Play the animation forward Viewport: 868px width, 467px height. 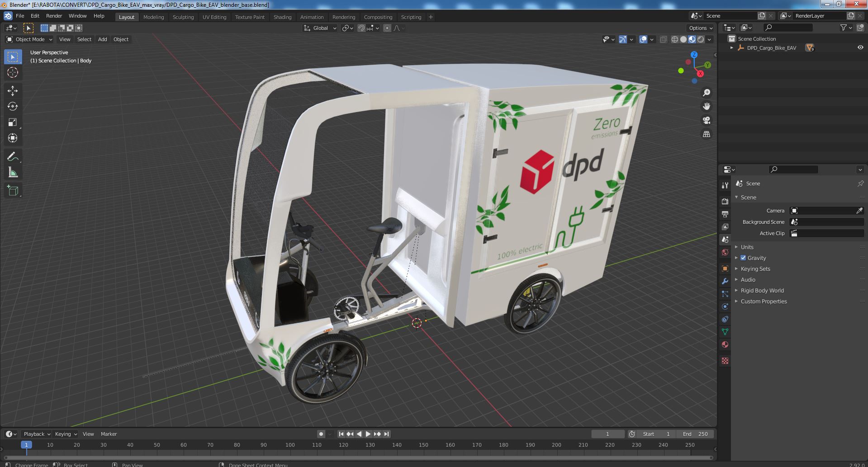click(x=368, y=434)
